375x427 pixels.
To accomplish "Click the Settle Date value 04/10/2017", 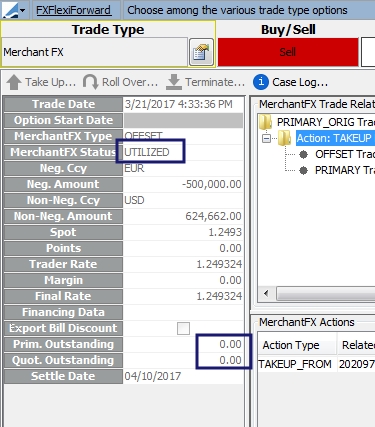I will (x=153, y=376).
